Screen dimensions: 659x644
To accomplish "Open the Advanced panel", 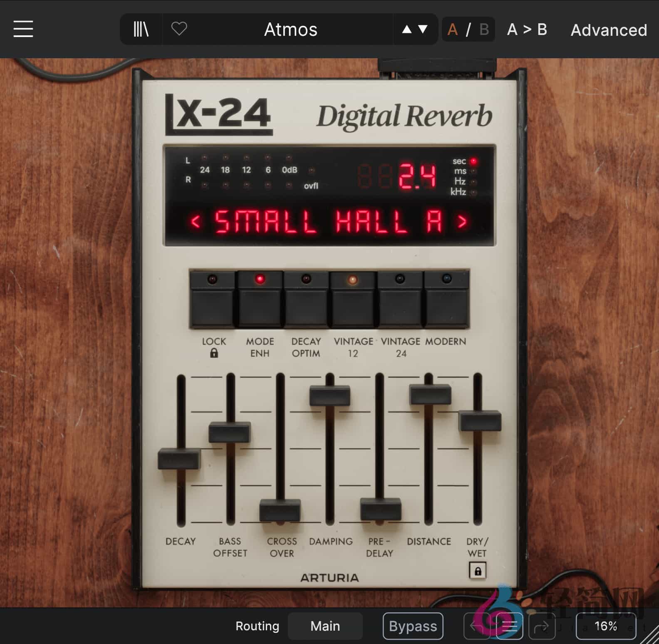I will point(609,30).
